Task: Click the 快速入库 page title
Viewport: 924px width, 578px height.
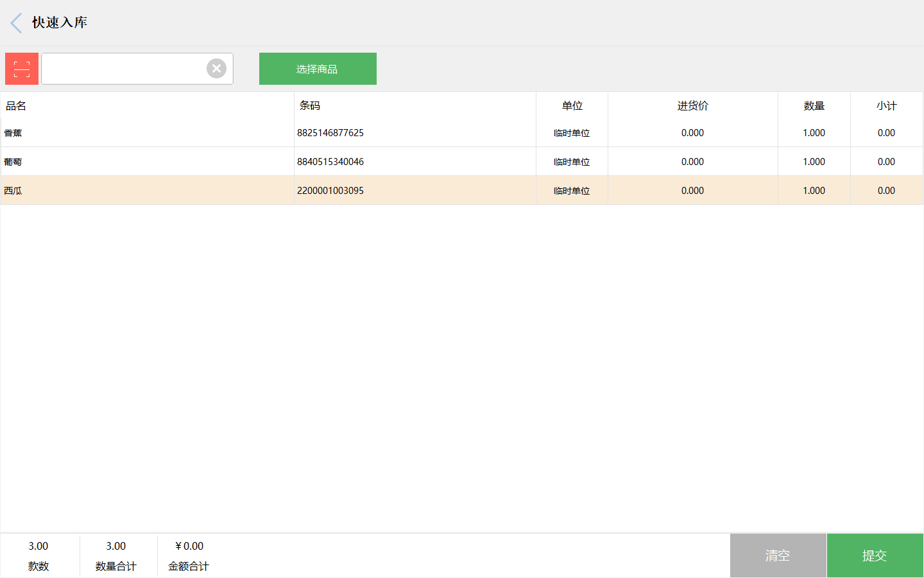Action: pyautogui.click(x=60, y=22)
